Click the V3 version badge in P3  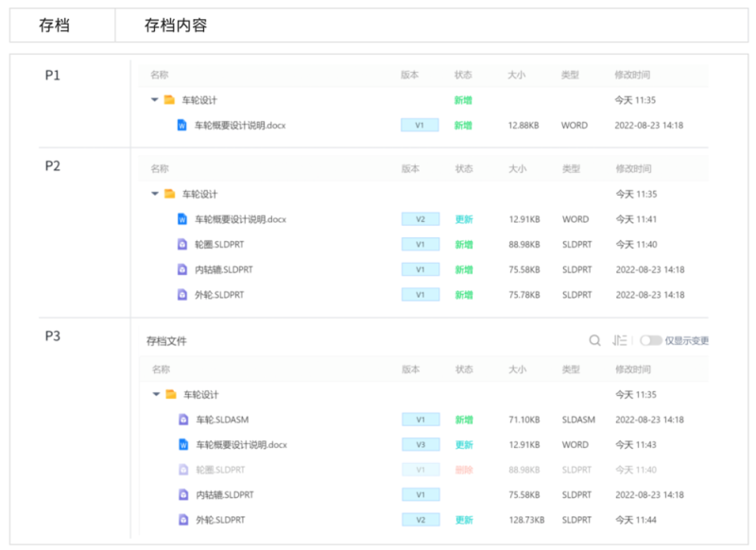click(x=421, y=444)
